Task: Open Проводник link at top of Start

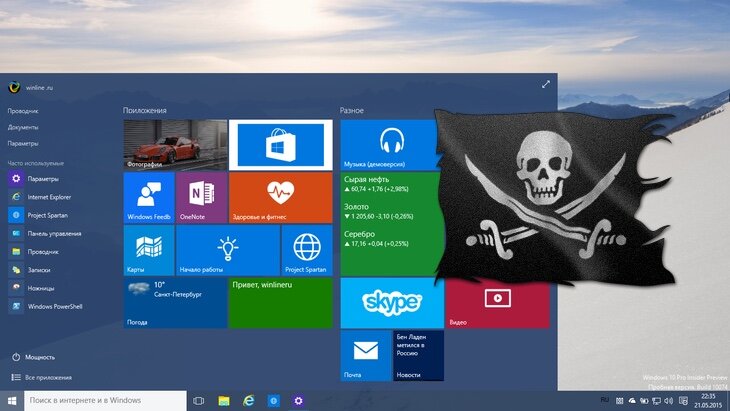Action: [x=23, y=111]
